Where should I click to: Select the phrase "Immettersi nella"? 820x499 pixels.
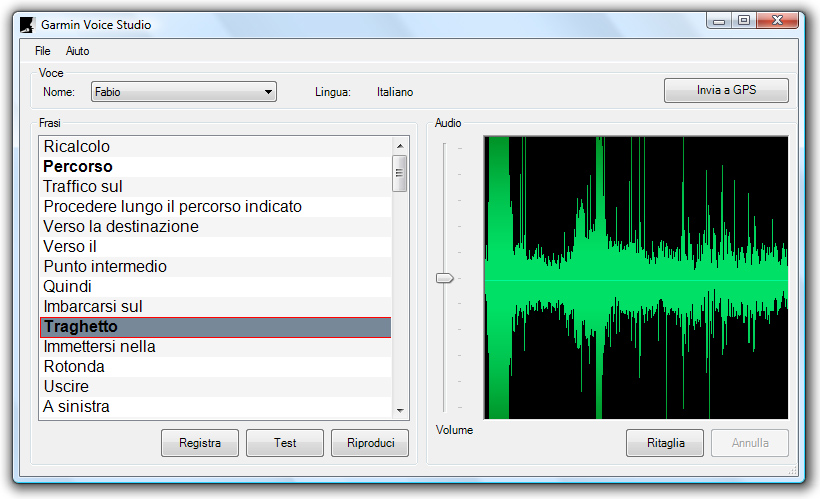click(x=215, y=347)
